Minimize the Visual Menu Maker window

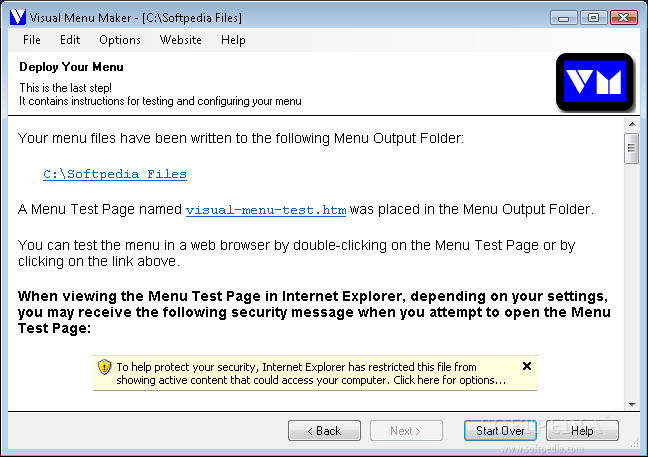click(564, 18)
